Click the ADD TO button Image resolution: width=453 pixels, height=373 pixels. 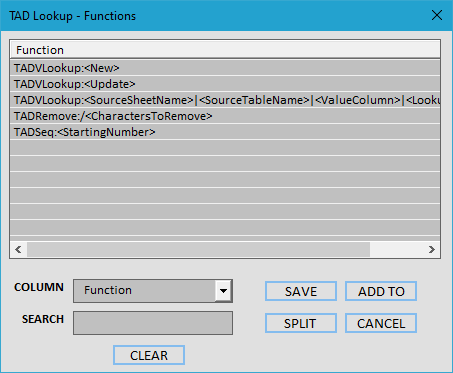381,291
